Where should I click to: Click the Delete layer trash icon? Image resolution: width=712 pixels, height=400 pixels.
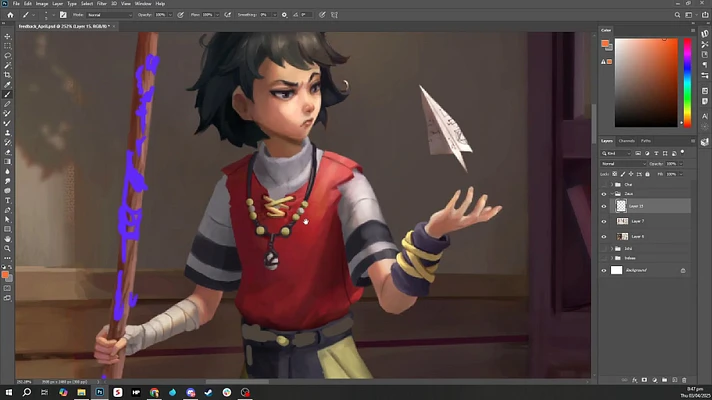coord(684,380)
